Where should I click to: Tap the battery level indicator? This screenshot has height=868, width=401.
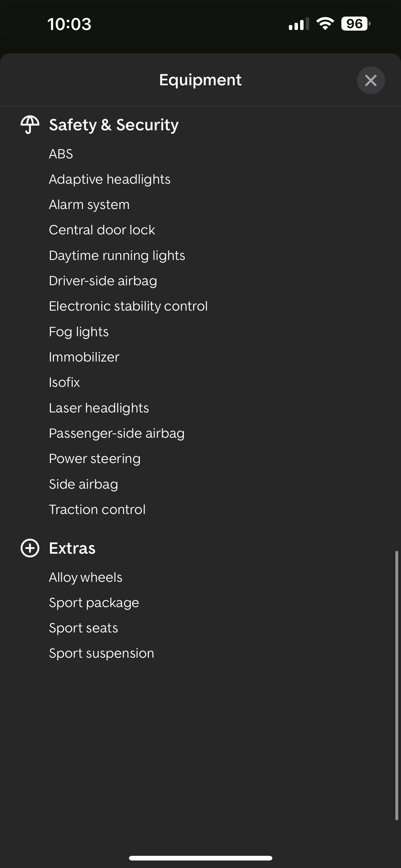point(355,24)
